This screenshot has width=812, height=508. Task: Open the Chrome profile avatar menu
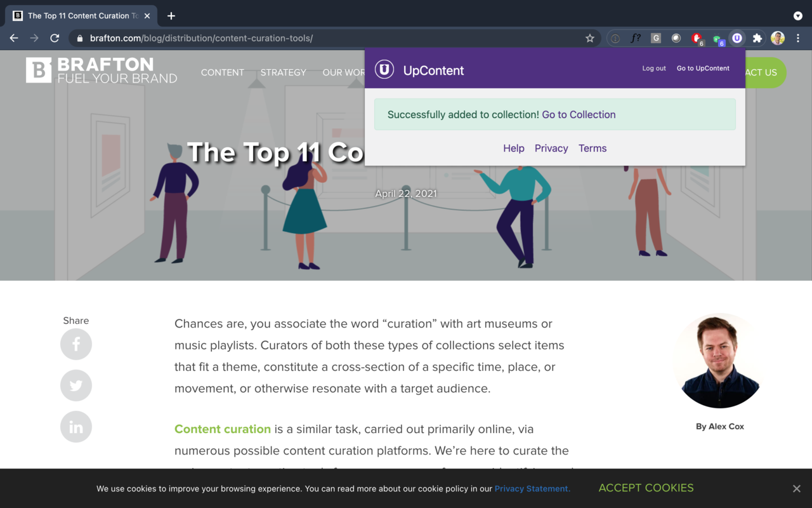(778, 38)
